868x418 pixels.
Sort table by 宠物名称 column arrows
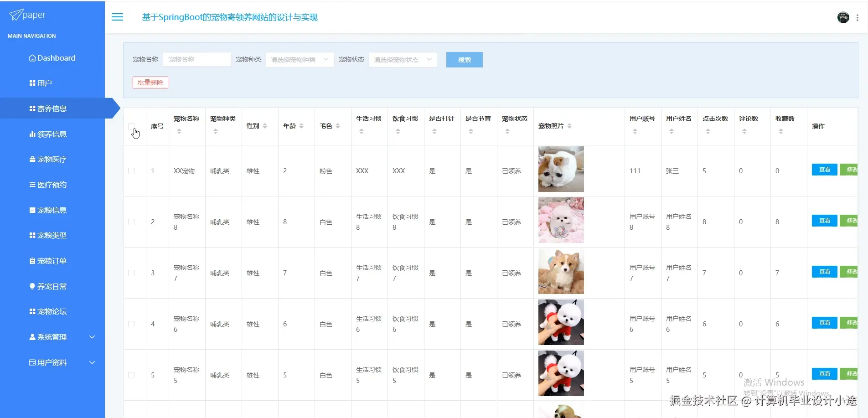point(179,131)
